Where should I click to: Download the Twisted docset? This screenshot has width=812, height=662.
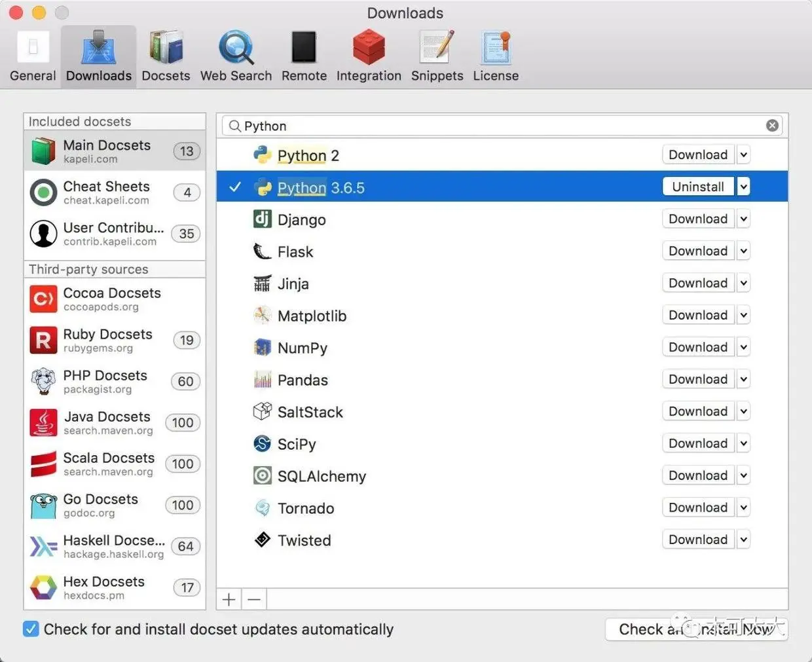698,540
